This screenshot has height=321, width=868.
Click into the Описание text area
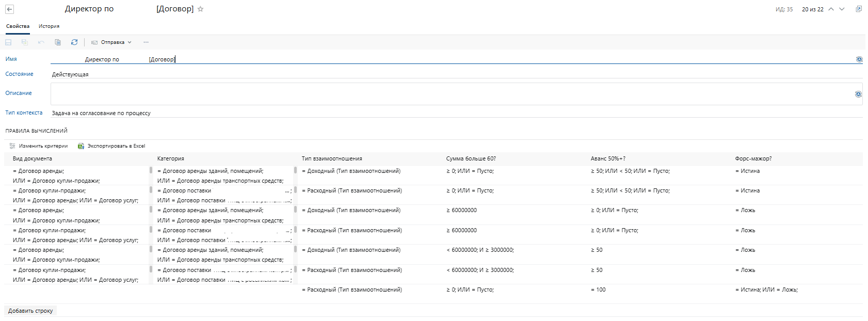coord(449,94)
